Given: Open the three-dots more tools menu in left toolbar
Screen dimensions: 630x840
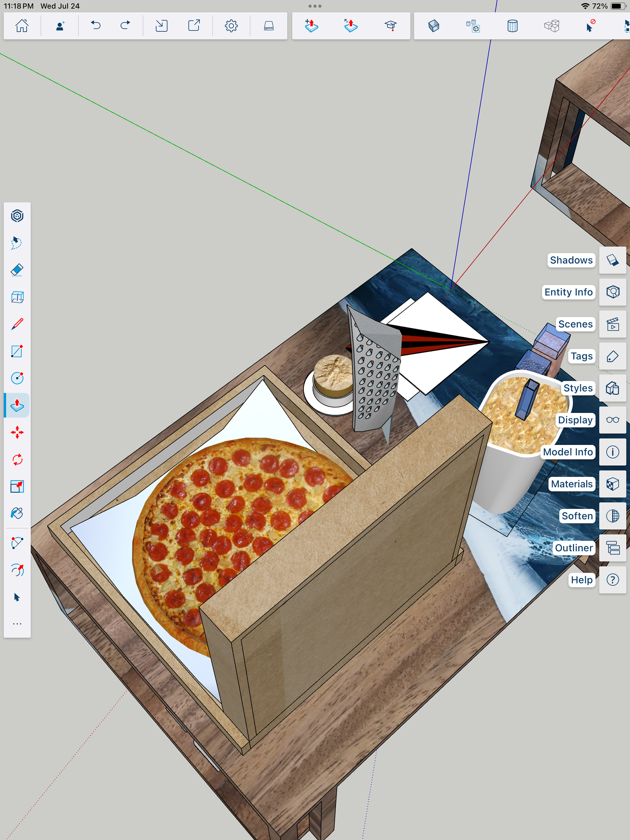Looking at the screenshot, I should coord(17,624).
